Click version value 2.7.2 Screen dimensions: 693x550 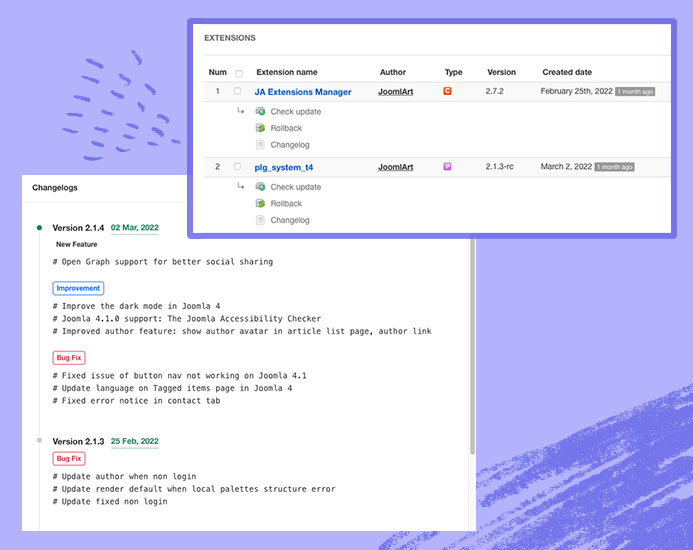[x=495, y=91]
